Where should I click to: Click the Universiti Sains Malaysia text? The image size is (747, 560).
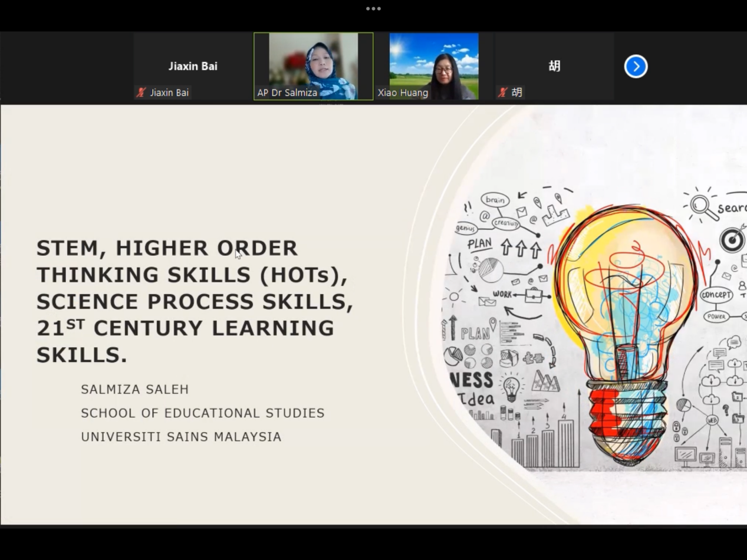(x=181, y=437)
